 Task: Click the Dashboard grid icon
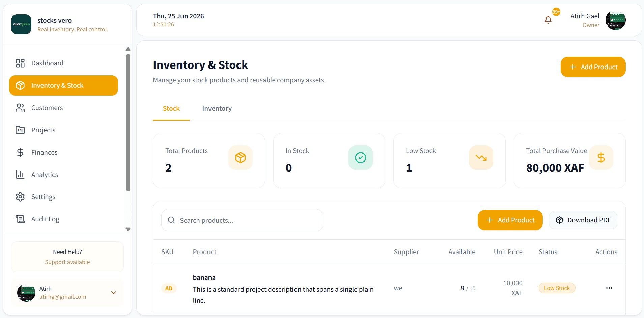pyautogui.click(x=20, y=63)
